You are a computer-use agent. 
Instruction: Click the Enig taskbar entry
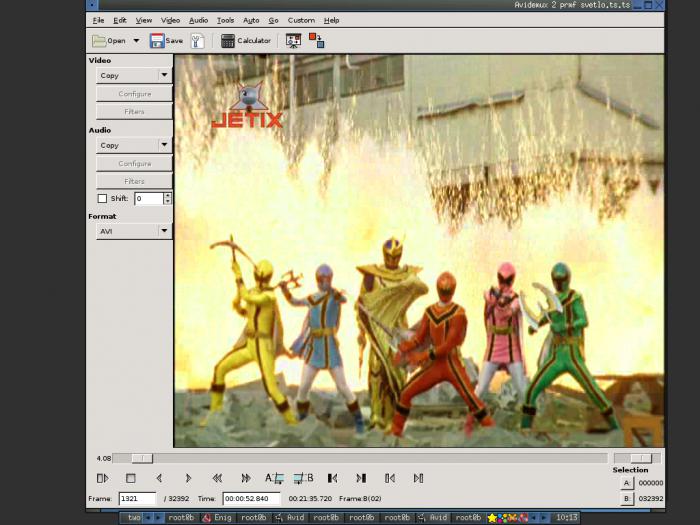click(217, 518)
